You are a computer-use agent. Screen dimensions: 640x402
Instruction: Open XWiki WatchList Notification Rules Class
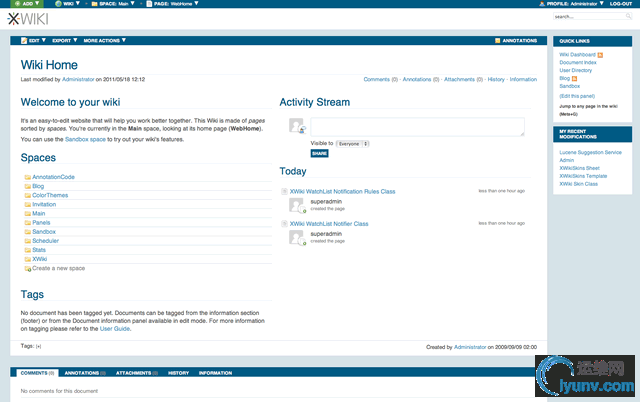342,191
